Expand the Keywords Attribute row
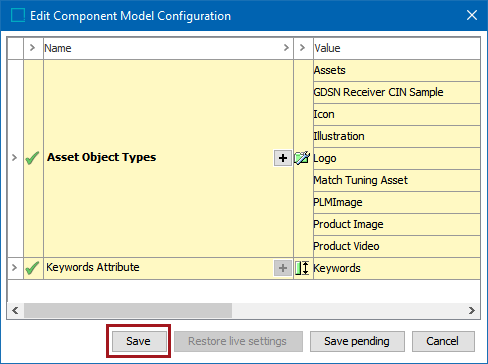488x364 pixels. 14,268
